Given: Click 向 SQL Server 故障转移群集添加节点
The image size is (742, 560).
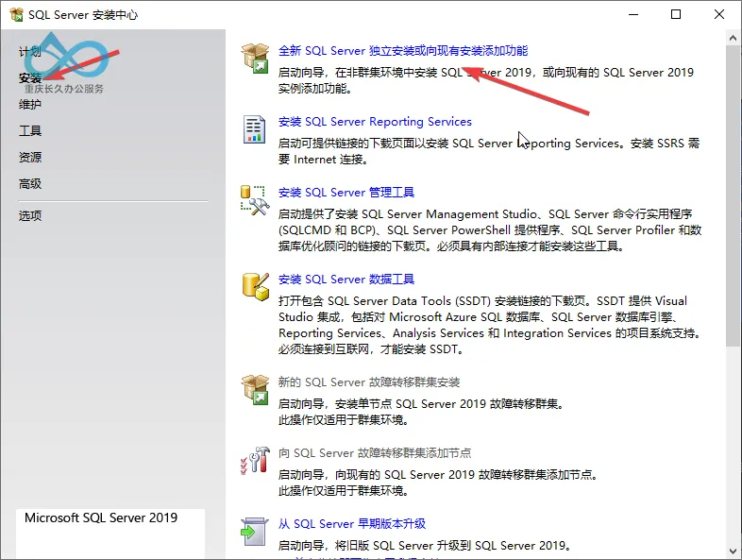Looking at the screenshot, I should point(375,453).
